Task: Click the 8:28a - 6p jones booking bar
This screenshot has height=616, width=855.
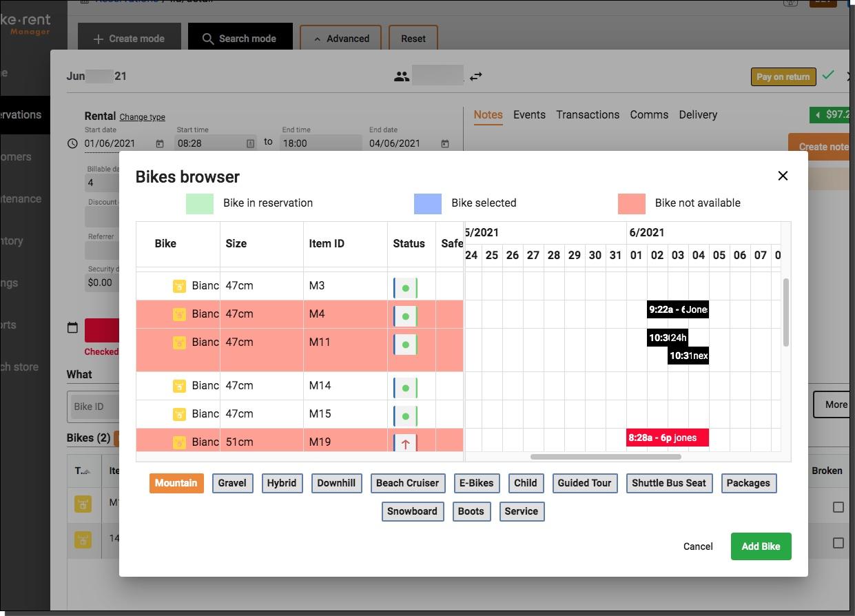Action: (667, 438)
